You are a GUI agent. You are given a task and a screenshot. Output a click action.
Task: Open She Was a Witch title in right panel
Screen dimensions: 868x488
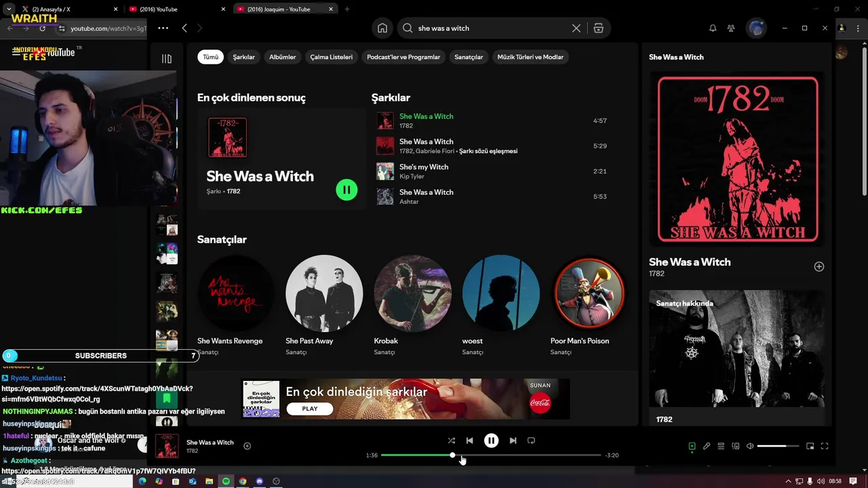pos(690,262)
